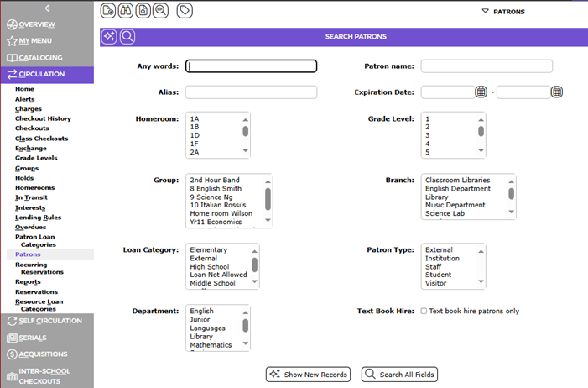The image size is (588, 388).
Task: Open the Overview section
Action: point(31,24)
